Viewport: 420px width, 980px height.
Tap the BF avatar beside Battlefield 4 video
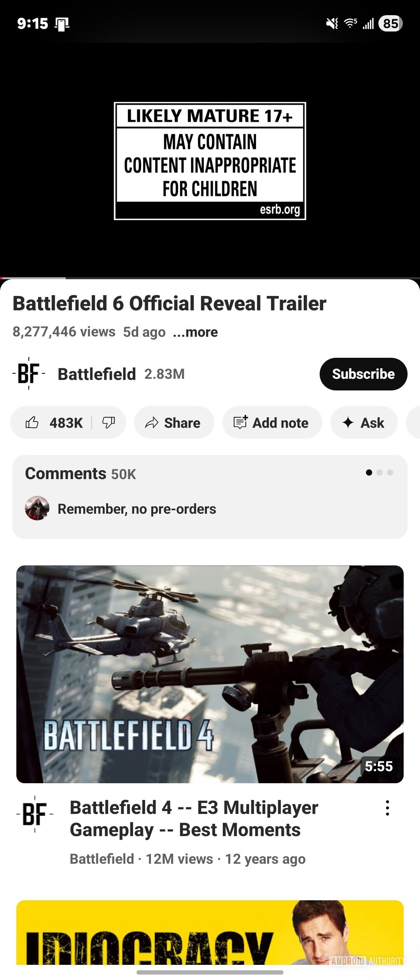(x=35, y=814)
